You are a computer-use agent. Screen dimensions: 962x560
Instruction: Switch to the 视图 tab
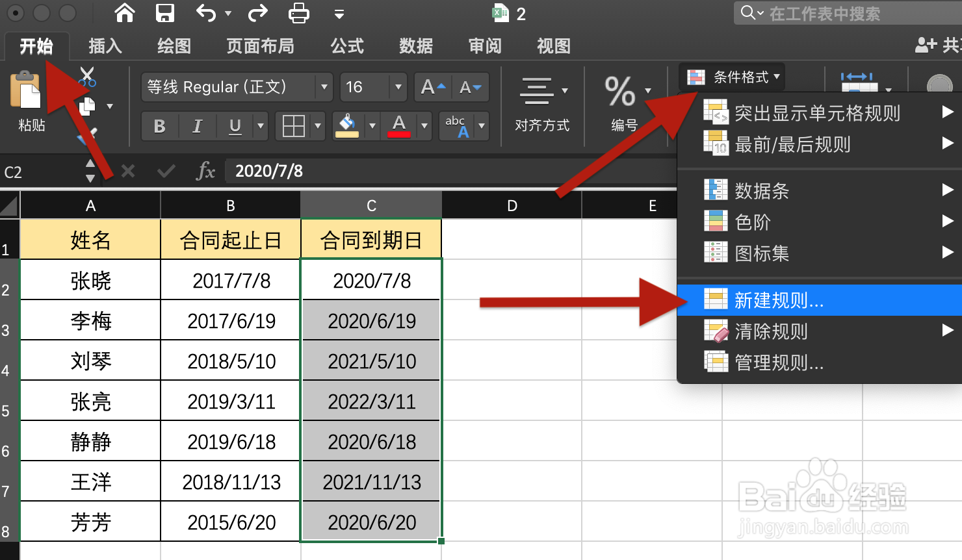[554, 46]
